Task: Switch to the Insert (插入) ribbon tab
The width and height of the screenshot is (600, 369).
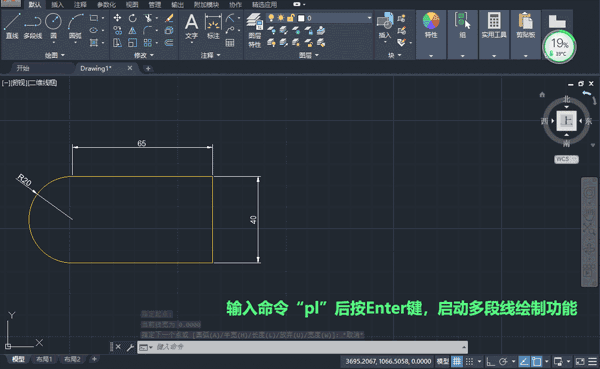Action: 57,5
